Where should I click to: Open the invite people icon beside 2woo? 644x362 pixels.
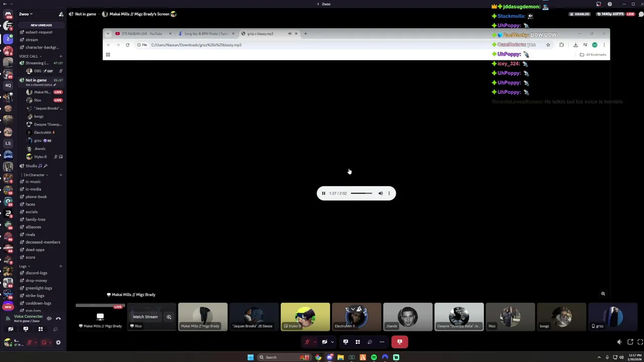click(x=61, y=14)
